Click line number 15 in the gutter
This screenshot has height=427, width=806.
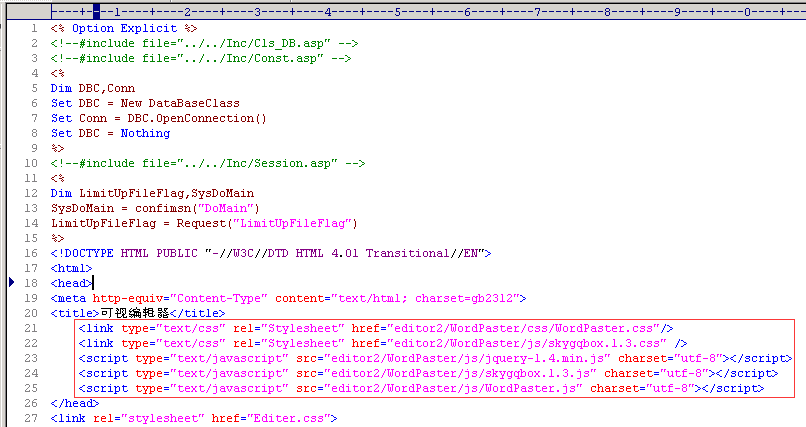31,238
